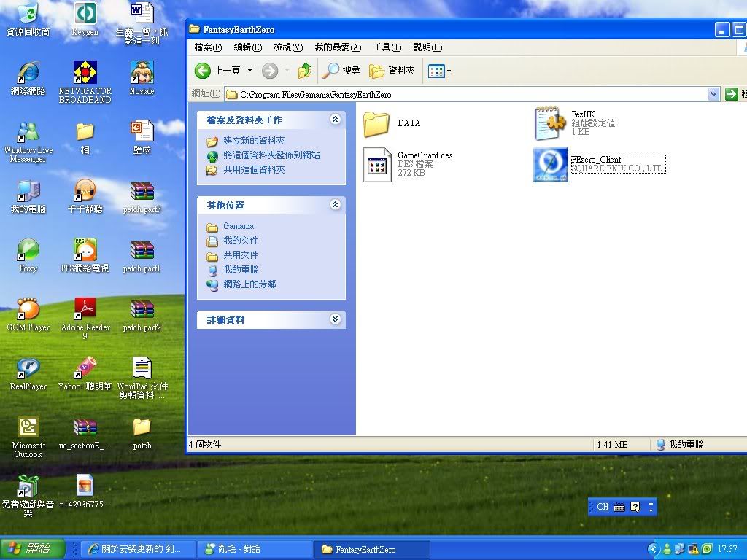Click the FantasyEarthZero taskbar button
Image resolution: width=747 pixels, height=560 pixels.
point(372,549)
